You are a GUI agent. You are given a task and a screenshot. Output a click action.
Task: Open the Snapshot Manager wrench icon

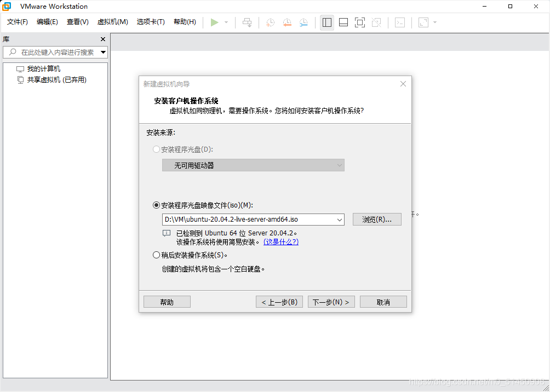pos(304,22)
